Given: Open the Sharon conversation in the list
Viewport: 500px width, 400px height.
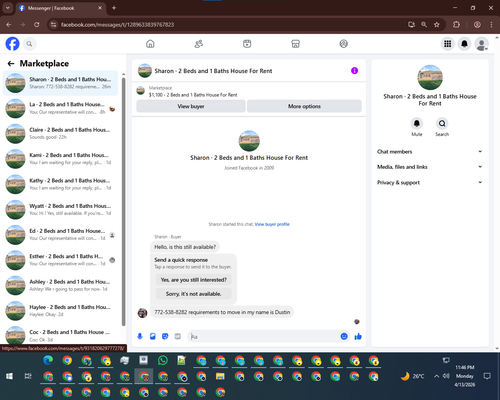Looking at the screenshot, I should click(60, 83).
